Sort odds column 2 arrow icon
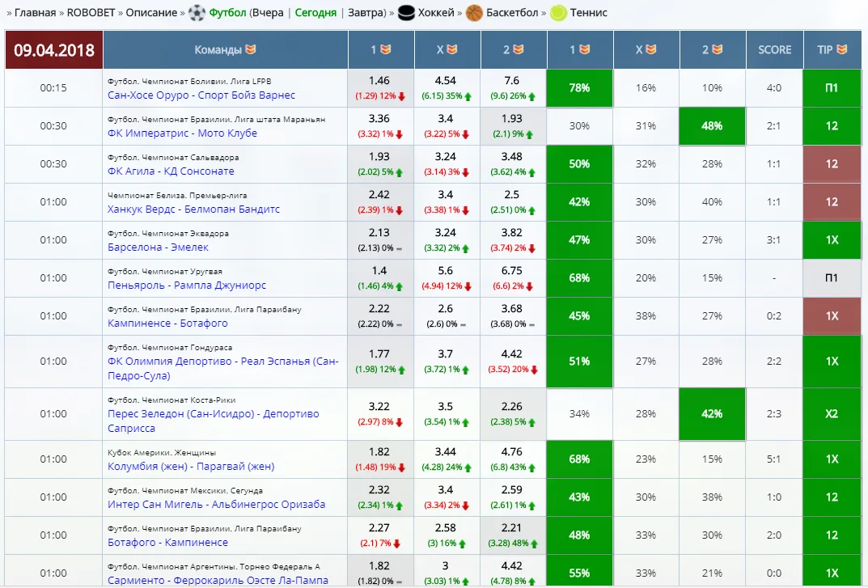Viewport: 868px width, 588px height. [x=519, y=49]
